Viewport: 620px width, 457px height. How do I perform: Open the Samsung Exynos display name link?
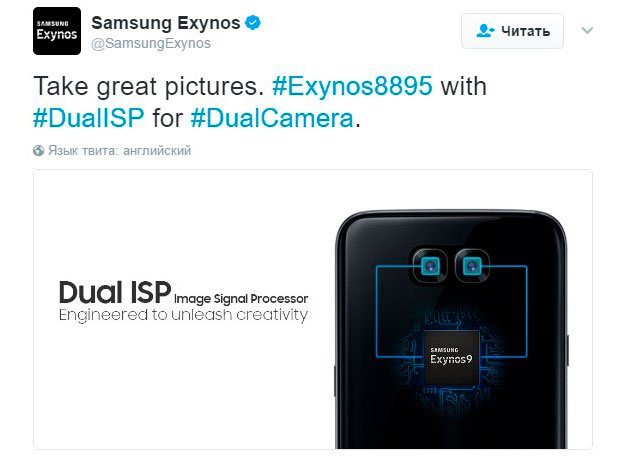click(166, 23)
